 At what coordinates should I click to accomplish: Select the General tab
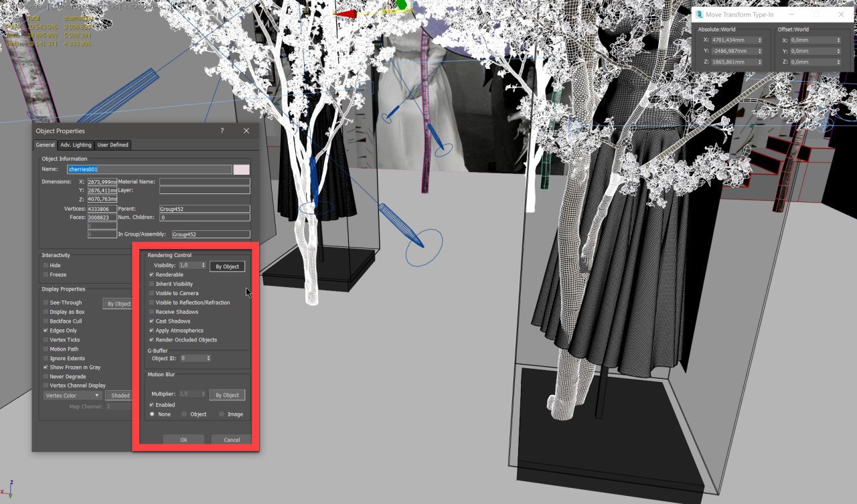click(x=46, y=145)
